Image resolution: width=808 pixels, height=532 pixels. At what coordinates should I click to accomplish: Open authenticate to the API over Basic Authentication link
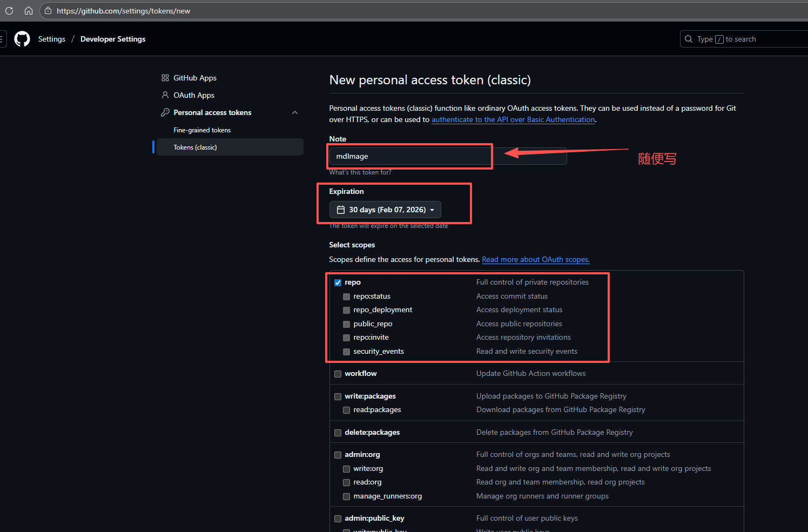coord(513,119)
